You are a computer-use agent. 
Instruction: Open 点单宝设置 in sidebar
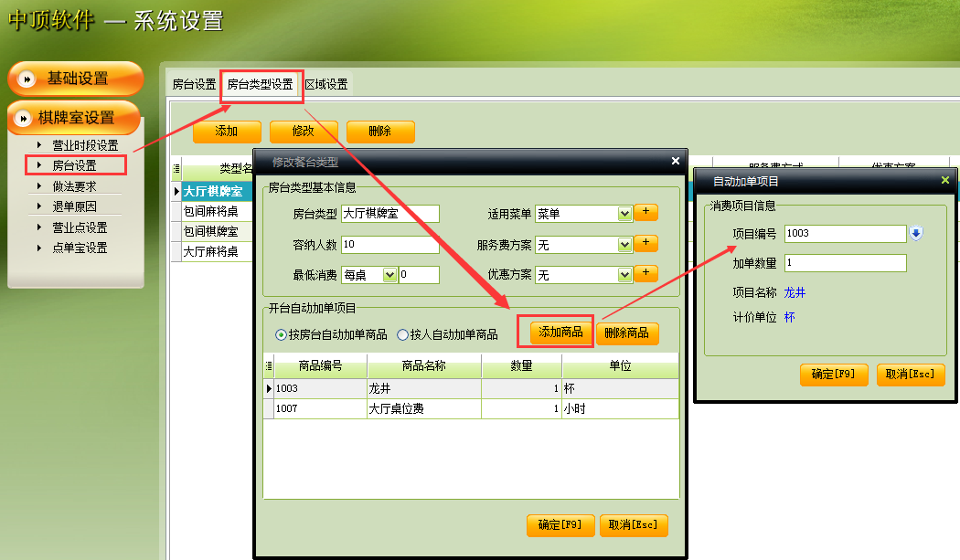point(80,248)
